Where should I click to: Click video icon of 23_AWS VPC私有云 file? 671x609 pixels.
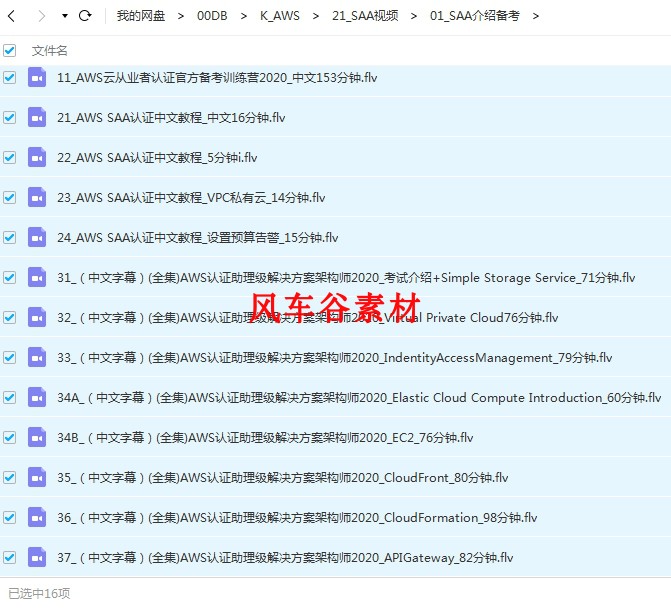tap(37, 197)
